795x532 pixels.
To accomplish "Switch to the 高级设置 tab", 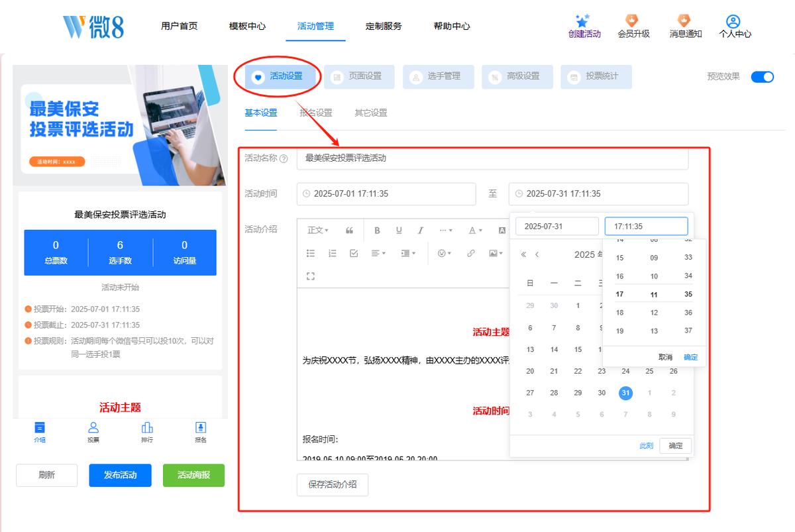I will (517, 77).
